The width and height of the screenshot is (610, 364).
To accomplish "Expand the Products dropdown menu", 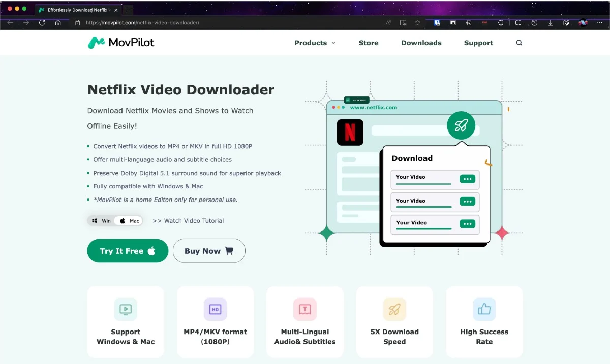I will coord(315,43).
